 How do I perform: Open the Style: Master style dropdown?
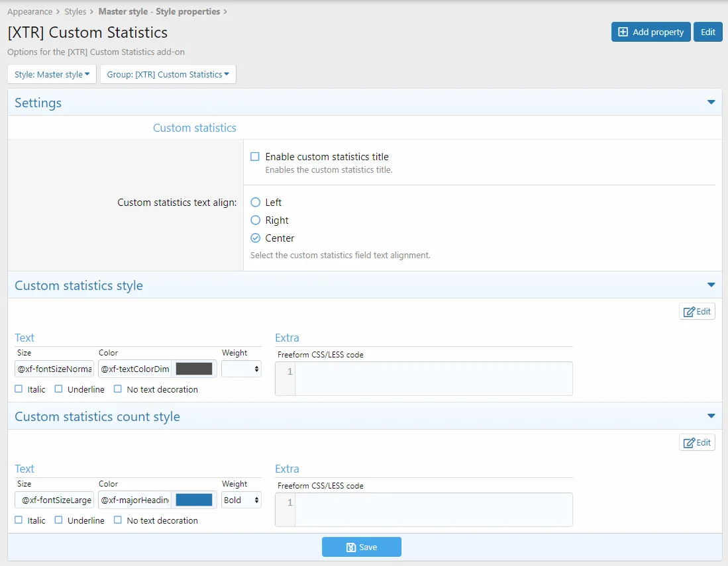coord(52,74)
